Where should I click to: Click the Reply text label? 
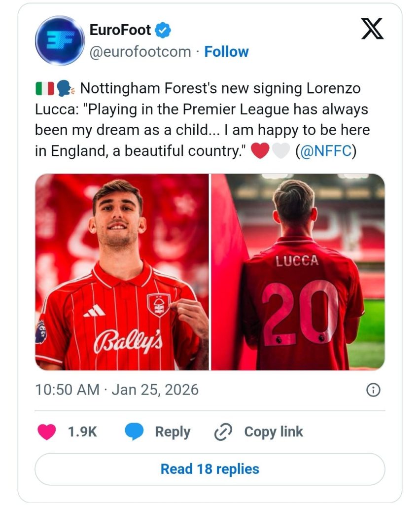173,432
